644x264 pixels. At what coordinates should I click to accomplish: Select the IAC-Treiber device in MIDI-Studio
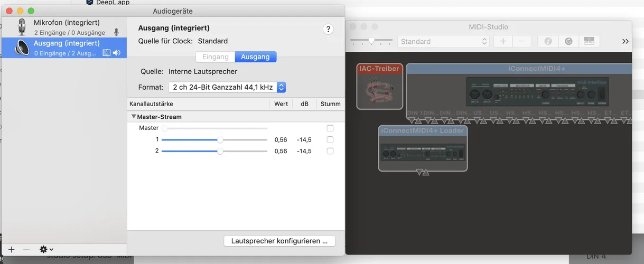pyautogui.click(x=380, y=86)
